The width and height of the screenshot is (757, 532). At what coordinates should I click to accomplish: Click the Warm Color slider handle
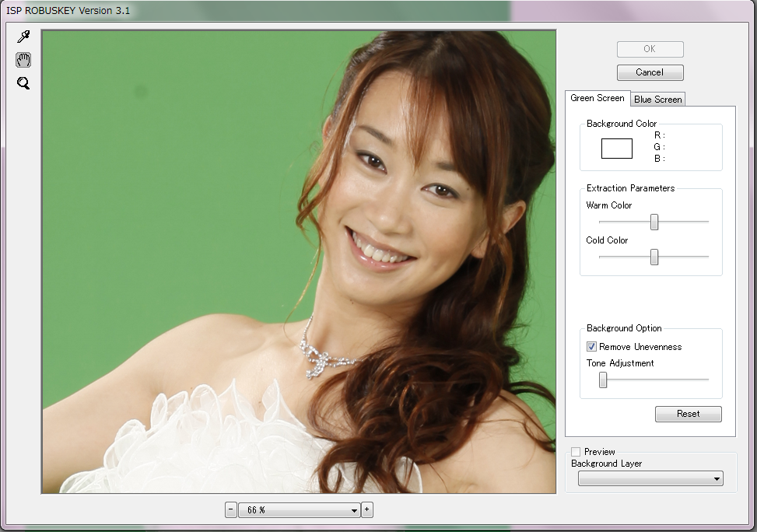coord(654,222)
